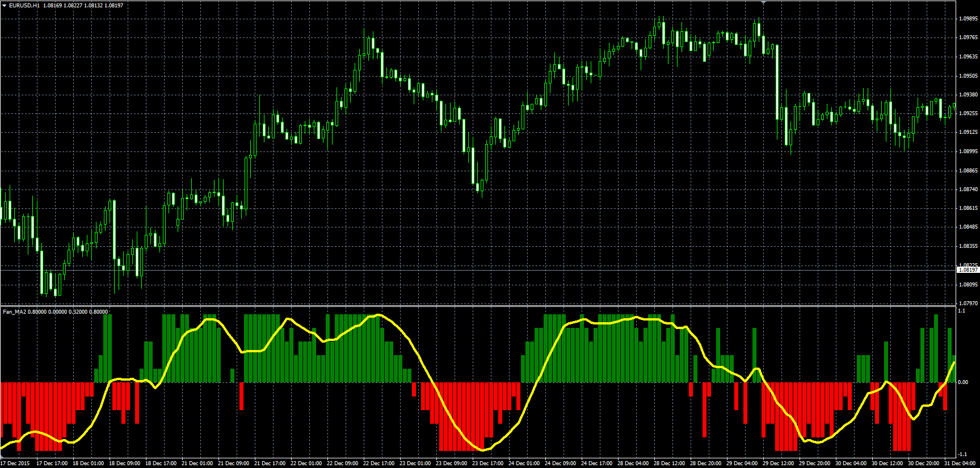Click time axis label 31 Dec 04:00
The height and width of the screenshot is (468, 980).
(x=960, y=463)
